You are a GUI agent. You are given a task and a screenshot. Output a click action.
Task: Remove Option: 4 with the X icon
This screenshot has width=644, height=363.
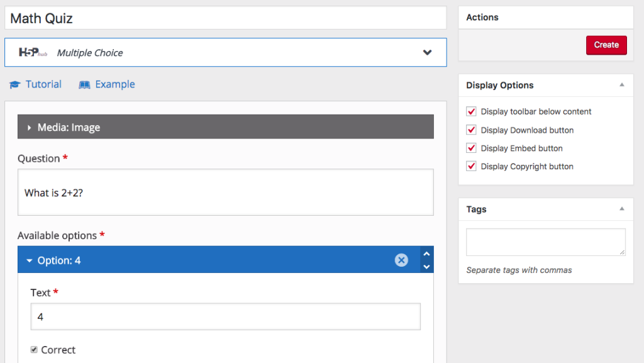click(x=401, y=260)
